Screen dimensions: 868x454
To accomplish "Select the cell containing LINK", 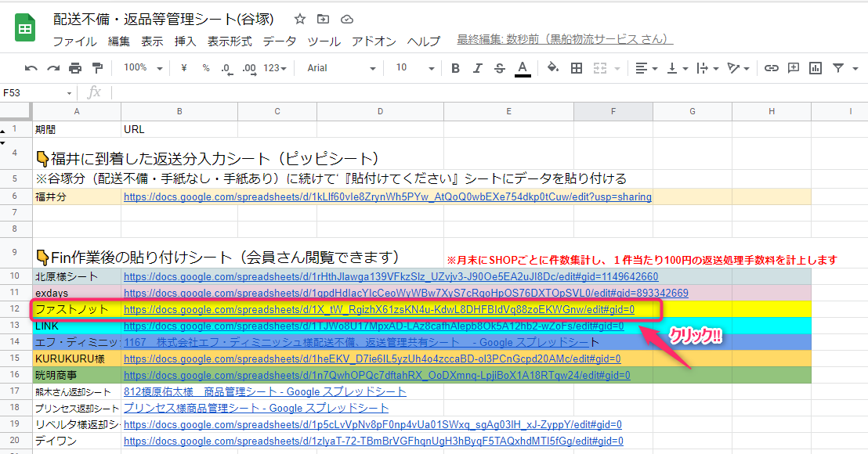I will [77, 326].
